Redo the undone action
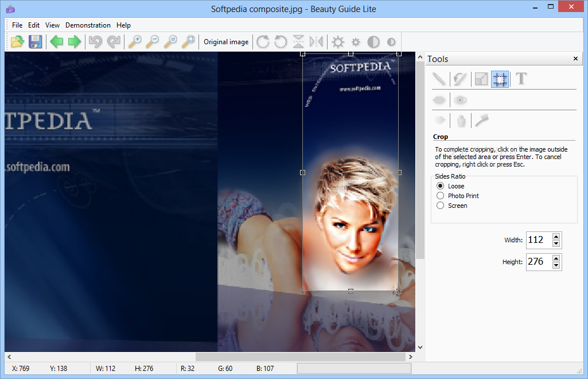 [114, 42]
